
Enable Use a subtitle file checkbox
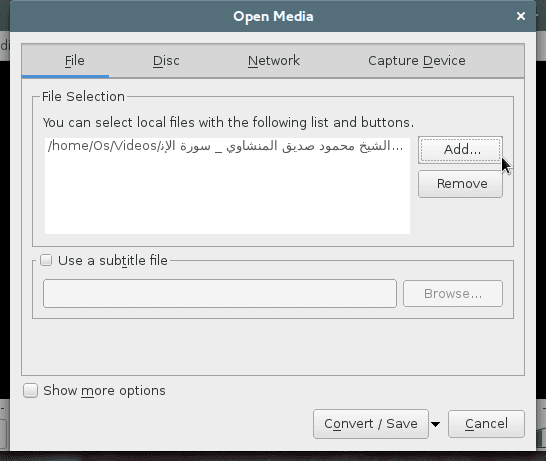46,260
